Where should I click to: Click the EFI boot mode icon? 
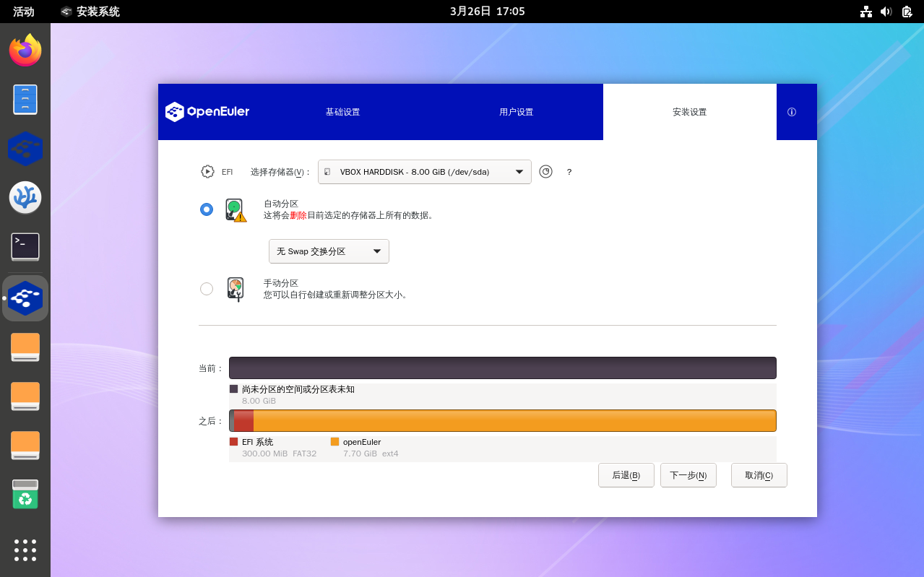click(x=208, y=172)
